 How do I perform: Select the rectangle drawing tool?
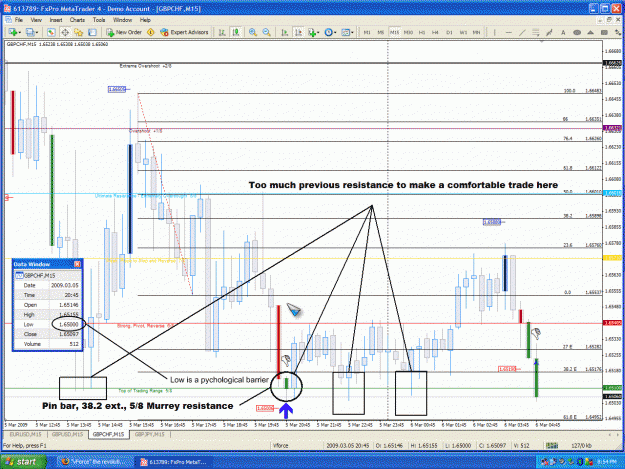pyautogui.click(x=604, y=32)
